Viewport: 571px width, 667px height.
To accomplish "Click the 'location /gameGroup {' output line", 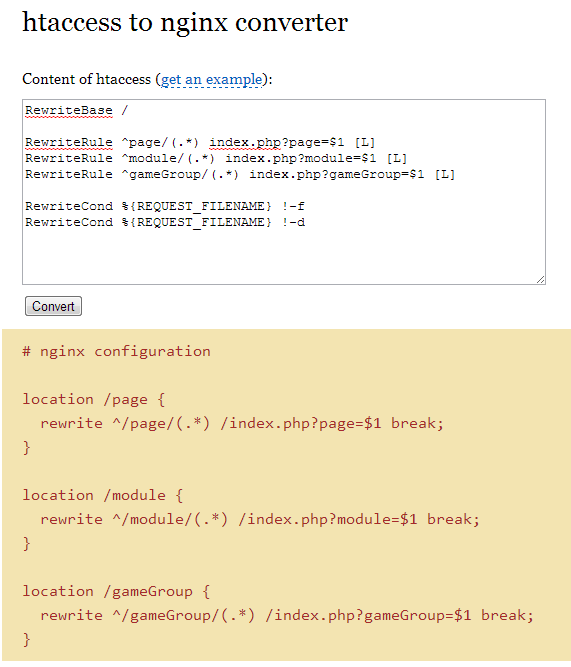I will pyautogui.click(x=116, y=592).
